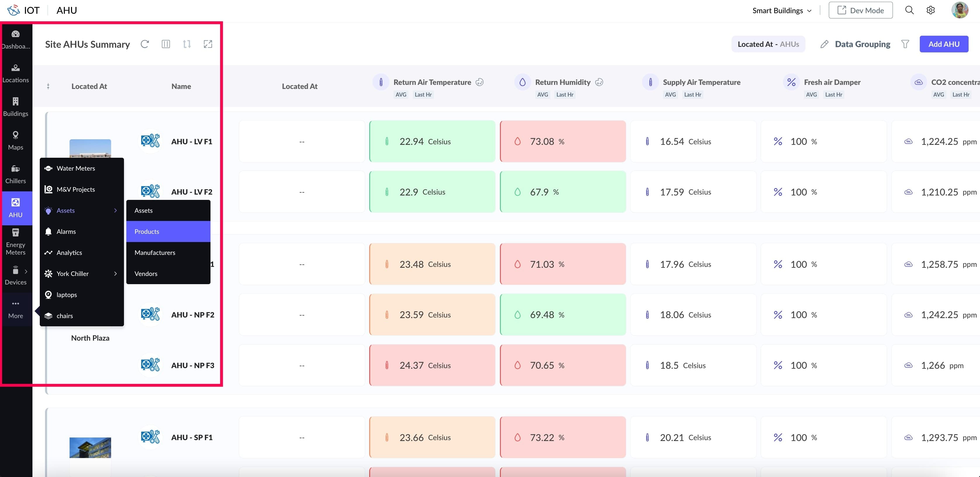Open the filter funnel icon

(x=905, y=44)
